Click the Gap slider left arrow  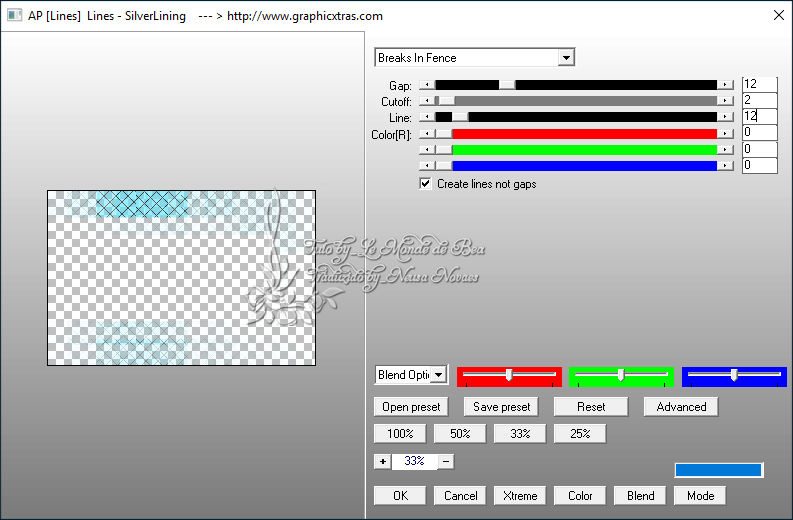pos(427,85)
